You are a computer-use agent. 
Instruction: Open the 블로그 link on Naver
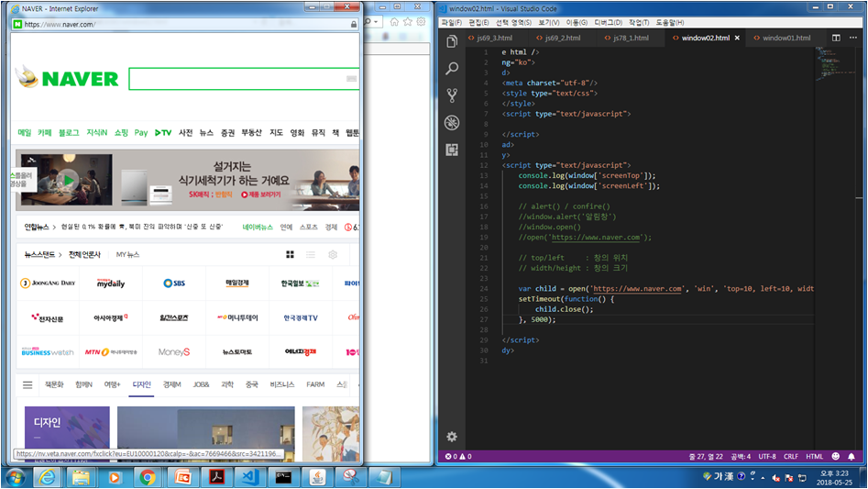(x=69, y=133)
